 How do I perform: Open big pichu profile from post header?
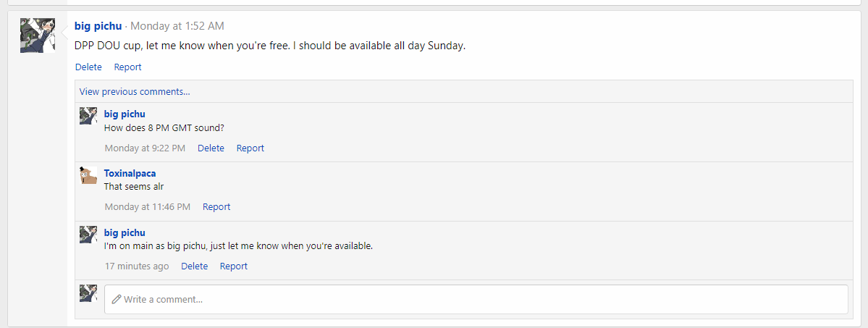tap(98, 26)
